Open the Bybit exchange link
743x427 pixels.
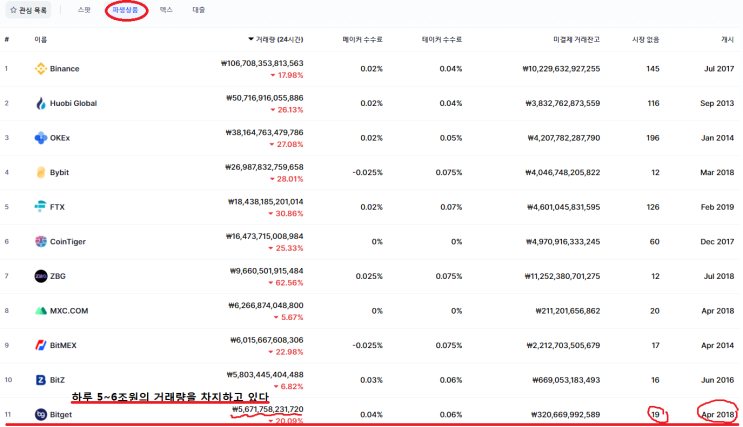coord(59,173)
